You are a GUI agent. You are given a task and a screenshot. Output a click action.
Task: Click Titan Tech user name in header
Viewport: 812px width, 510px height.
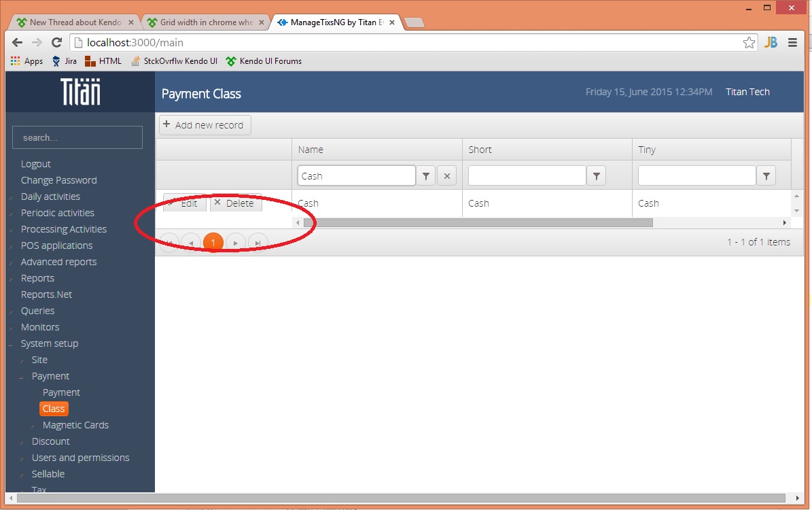tap(747, 92)
